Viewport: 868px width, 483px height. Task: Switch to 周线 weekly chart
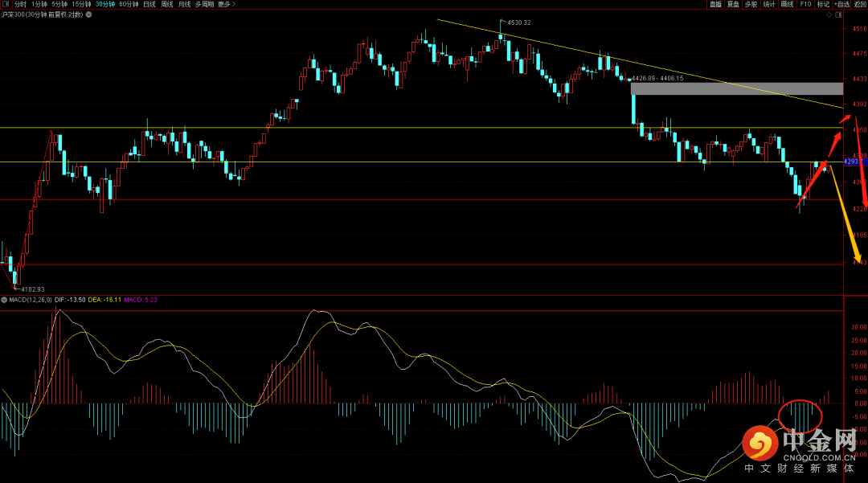coord(166,4)
